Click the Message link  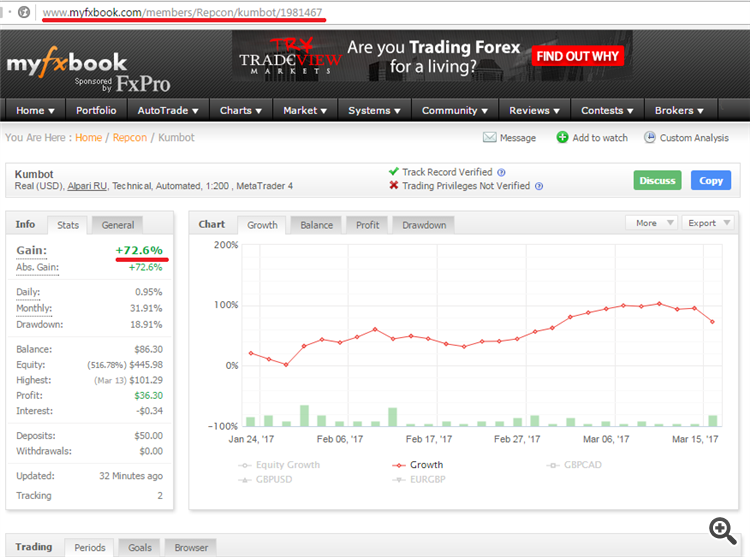518,138
